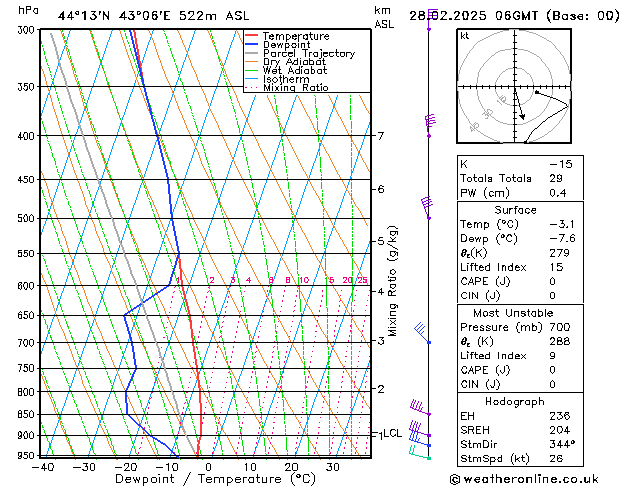Click the Mixing Ratio (g/kg) axis label

(x=392, y=281)
